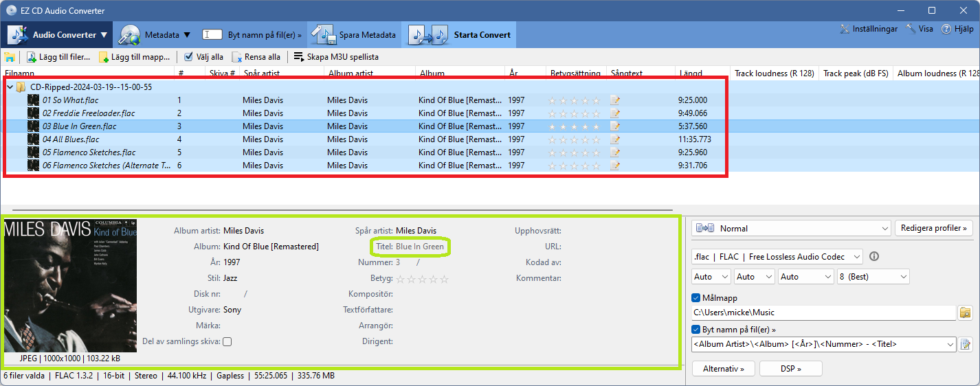Viewport: 980px width, 386px height.
Task: Open the Normal profile dropdown
Action: point(791,228)
